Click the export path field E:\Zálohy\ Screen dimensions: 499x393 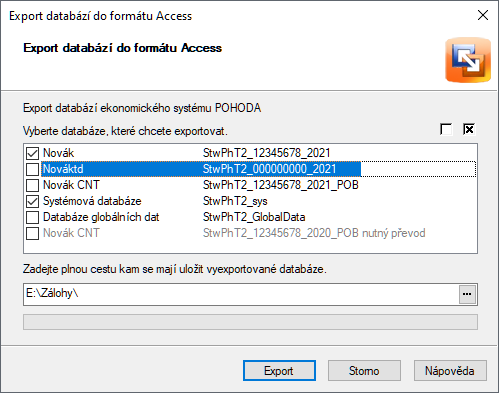(241, 294)
